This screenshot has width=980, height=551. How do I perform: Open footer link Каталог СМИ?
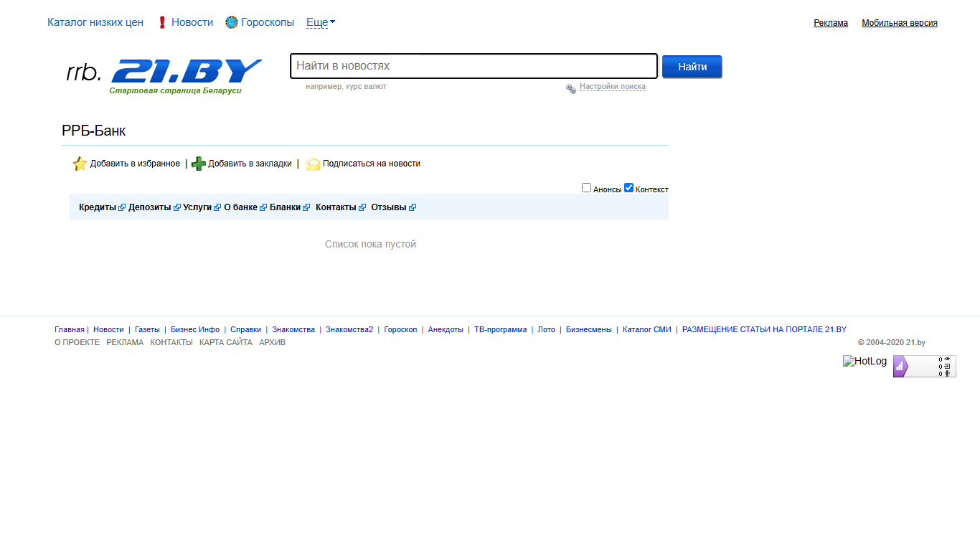tap(647, 330)
